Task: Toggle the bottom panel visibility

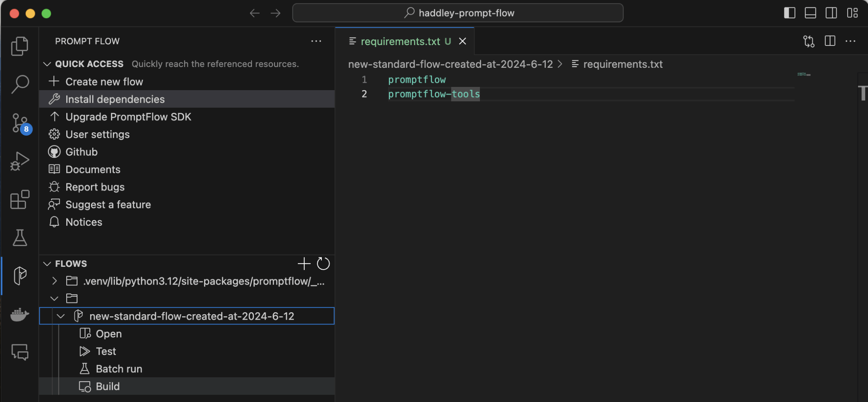Action: 810,13
